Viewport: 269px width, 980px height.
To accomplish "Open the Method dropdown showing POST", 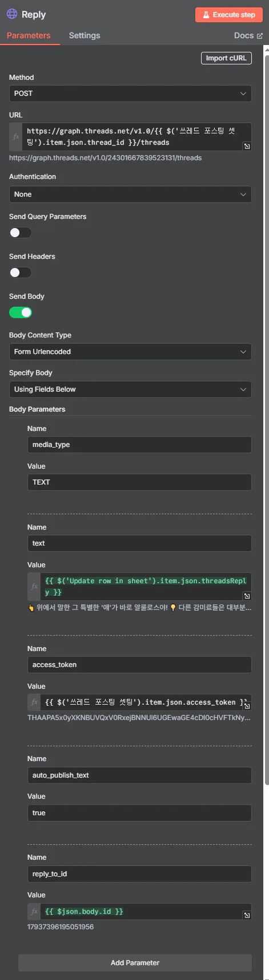I will (x=130, y=93).
